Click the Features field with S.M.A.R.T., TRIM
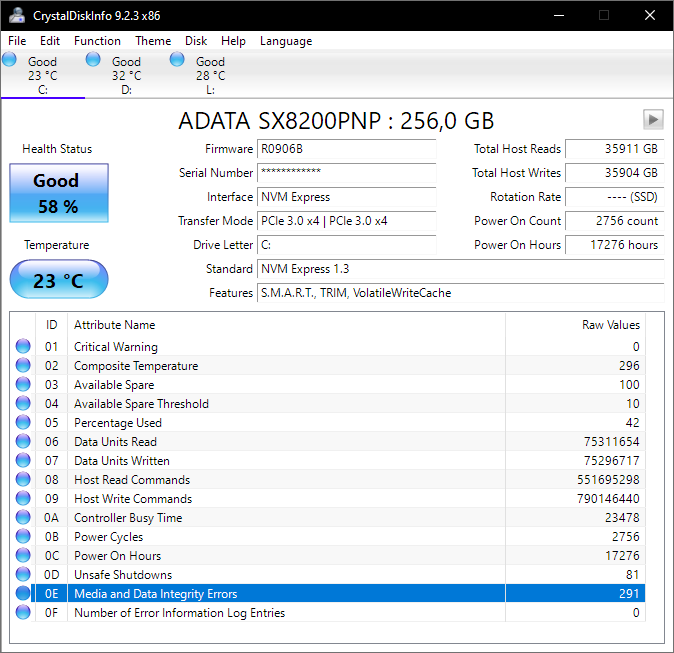The image size is (674, 653). pyautogui.click(x=461, y=293)
